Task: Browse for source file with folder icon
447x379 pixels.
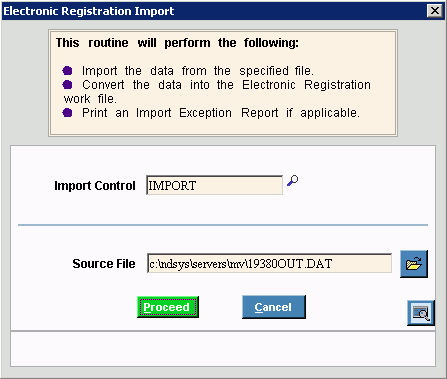Action: point(414,264)
